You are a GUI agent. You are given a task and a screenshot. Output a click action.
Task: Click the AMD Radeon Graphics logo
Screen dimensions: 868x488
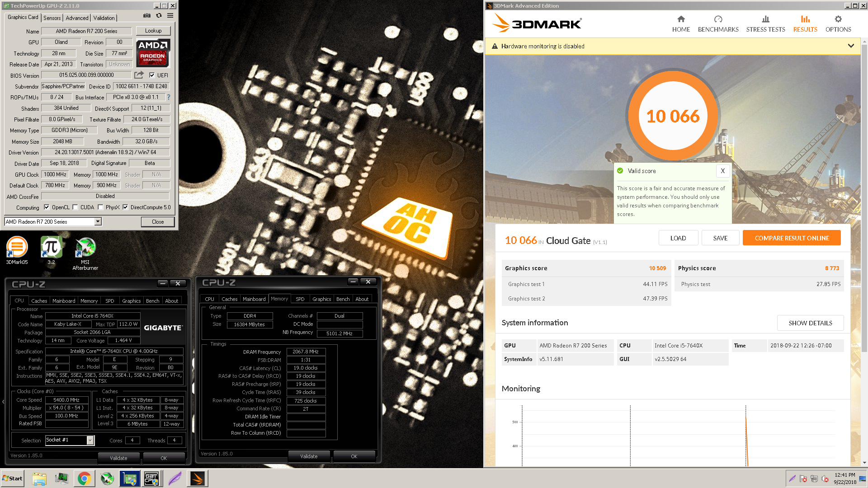point(153,53)
